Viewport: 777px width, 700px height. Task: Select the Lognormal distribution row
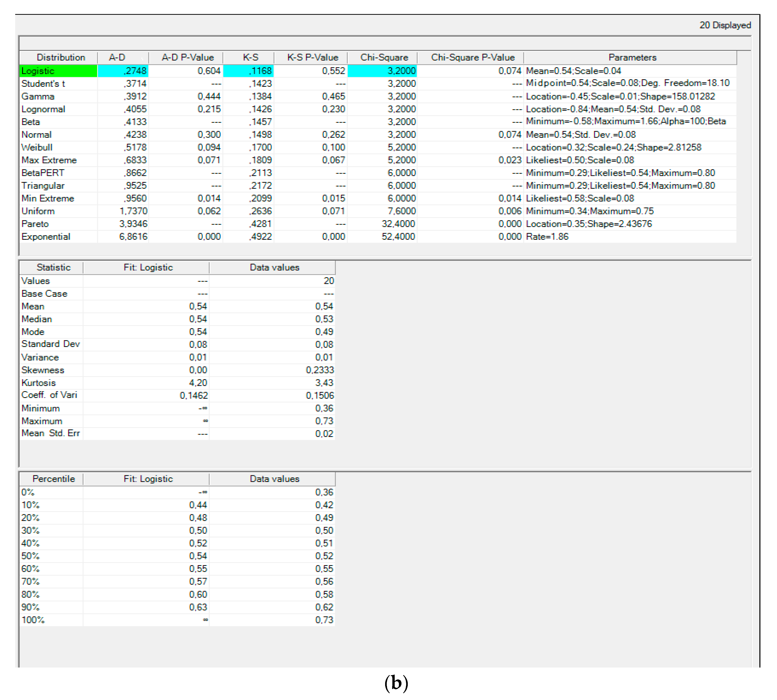point(43,109)
